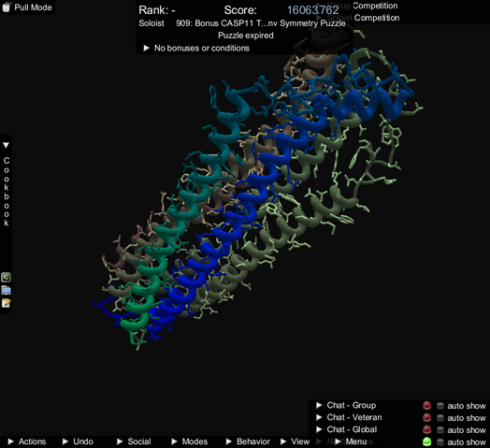Image resolution: width=490 pixels, height=448 pixels.
Task: Collapse the Cookbook panel using its triangle arrow
Action: pos(6,145)
